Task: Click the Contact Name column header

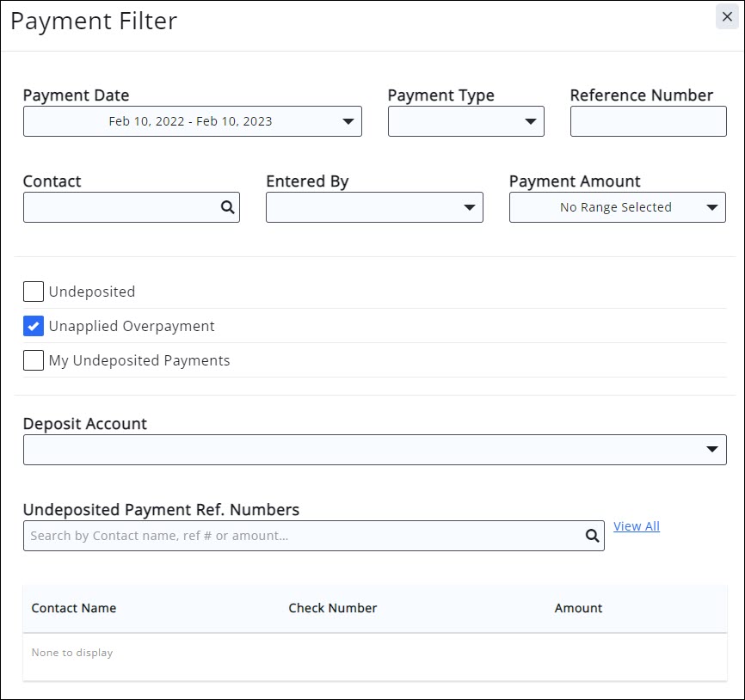Action: [x=74, y=608]
